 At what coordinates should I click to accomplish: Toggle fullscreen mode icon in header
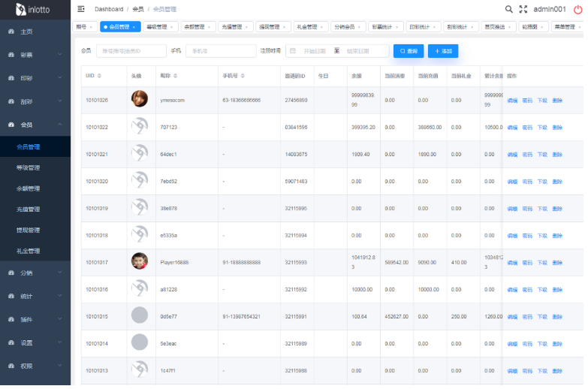point(523,9)
